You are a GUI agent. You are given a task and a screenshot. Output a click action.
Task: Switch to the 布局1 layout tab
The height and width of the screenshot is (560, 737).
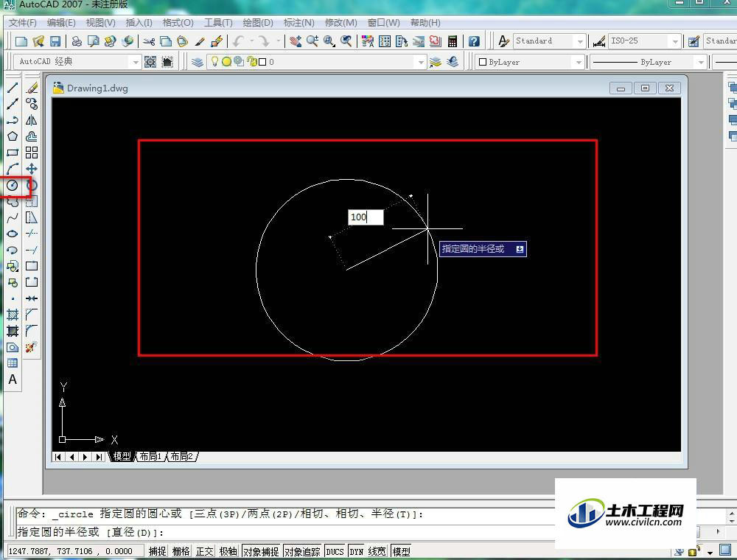[150, 456]
